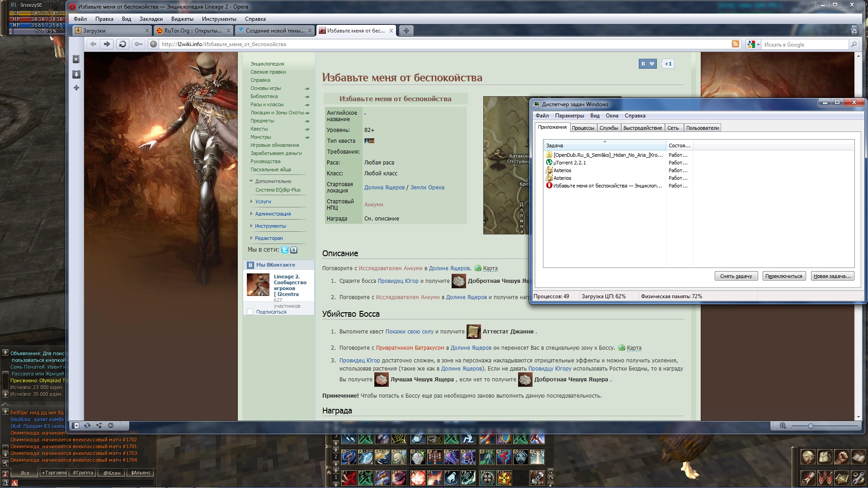Open Opera's Инструменты menu
Viewport: 868px width, 488px height.
219,19
